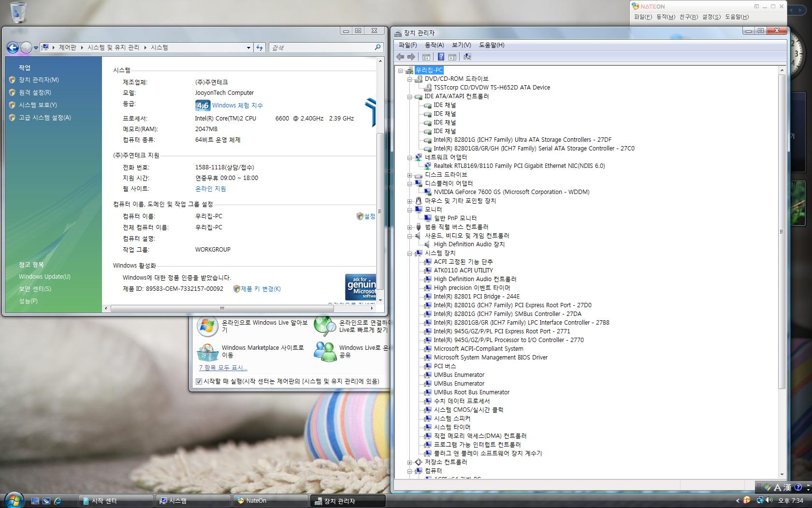The image size is (812, 508).
Task: Select the 제어판 breadcrumb in the address bar
Action: 67,47
